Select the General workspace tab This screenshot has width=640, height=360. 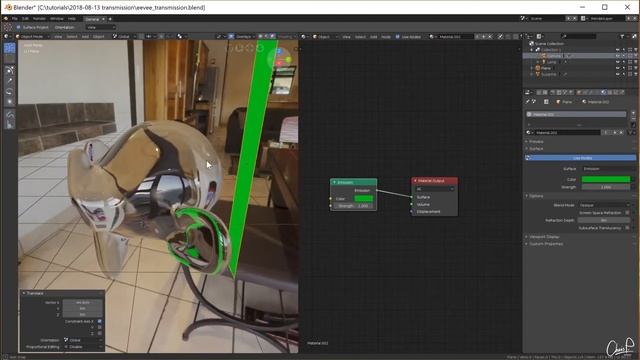pos(92,19)
